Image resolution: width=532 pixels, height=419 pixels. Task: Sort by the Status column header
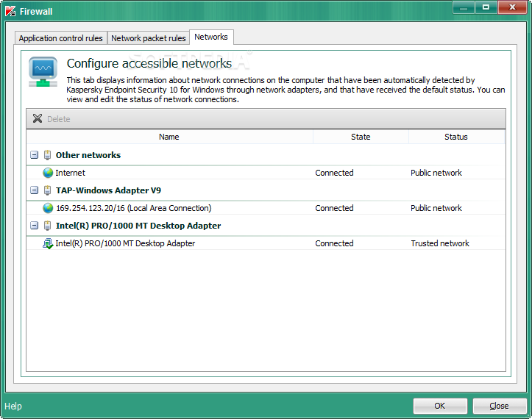pos(456,137)
